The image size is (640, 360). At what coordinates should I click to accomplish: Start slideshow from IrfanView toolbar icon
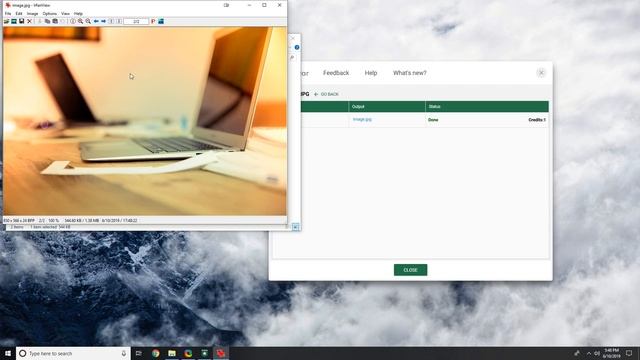pyautogui.click(x=14, y=21)
